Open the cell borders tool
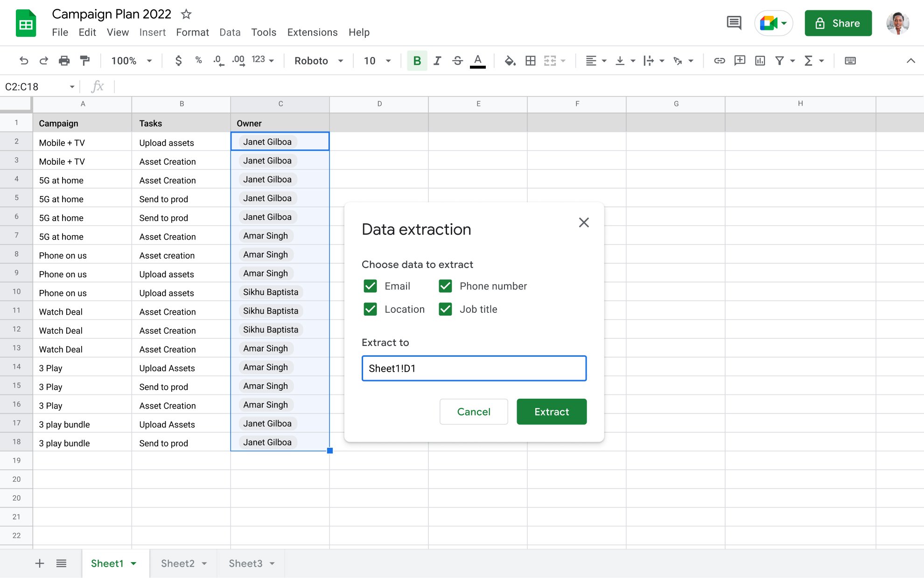The width and height of the screenshot is (924, 578). pos(531,61)
